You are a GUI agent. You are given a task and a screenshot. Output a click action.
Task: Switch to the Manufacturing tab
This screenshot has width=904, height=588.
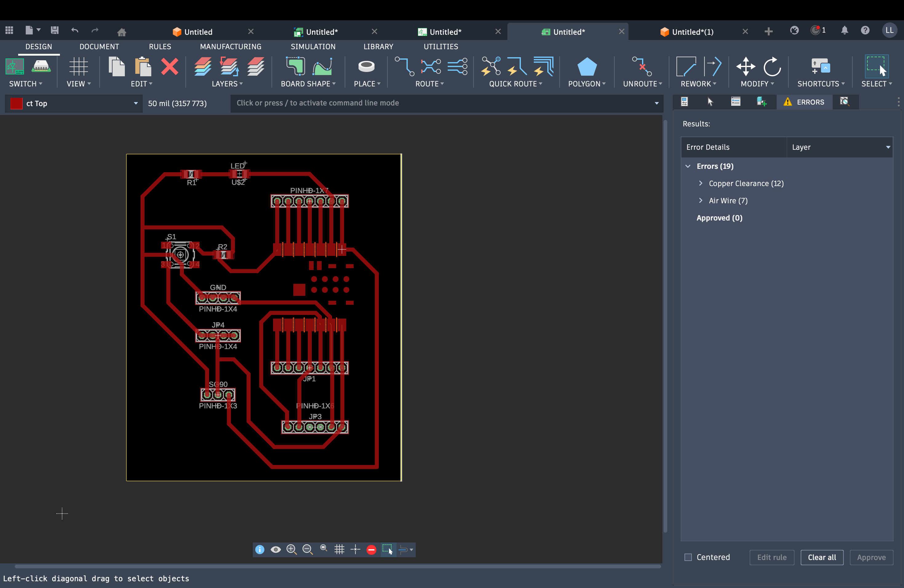(231, 46)
